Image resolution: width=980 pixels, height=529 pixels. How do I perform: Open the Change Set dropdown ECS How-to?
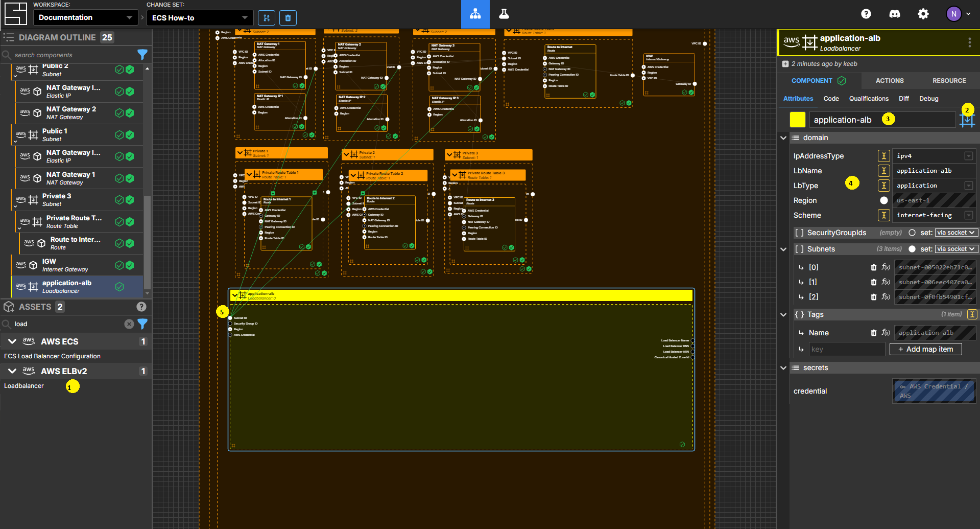[200, 18]
